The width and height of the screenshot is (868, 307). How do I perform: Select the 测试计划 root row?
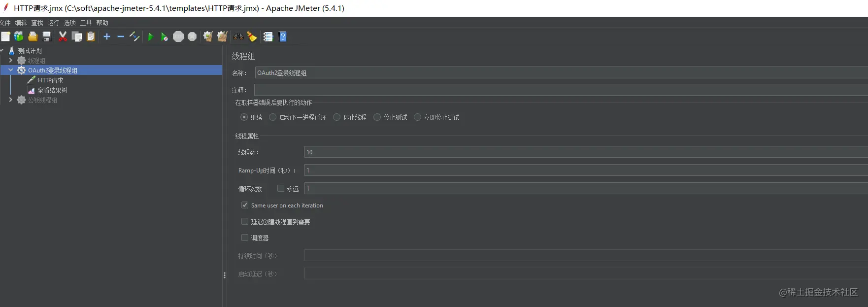click(30, 51)
